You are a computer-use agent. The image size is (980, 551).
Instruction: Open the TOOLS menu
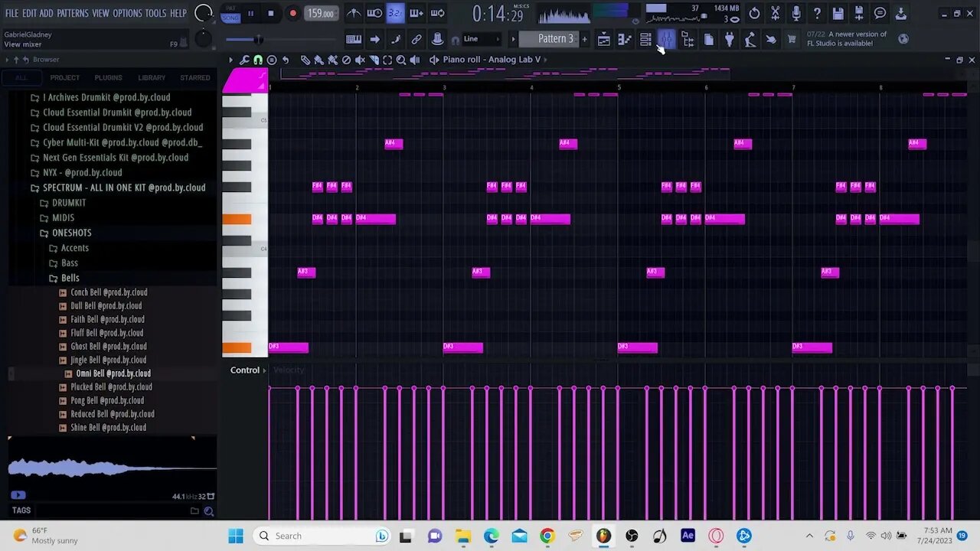coord(155,13)
